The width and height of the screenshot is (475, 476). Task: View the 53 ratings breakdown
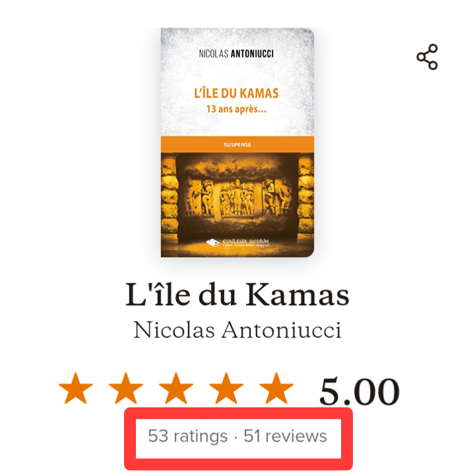(x=188, y=436)
